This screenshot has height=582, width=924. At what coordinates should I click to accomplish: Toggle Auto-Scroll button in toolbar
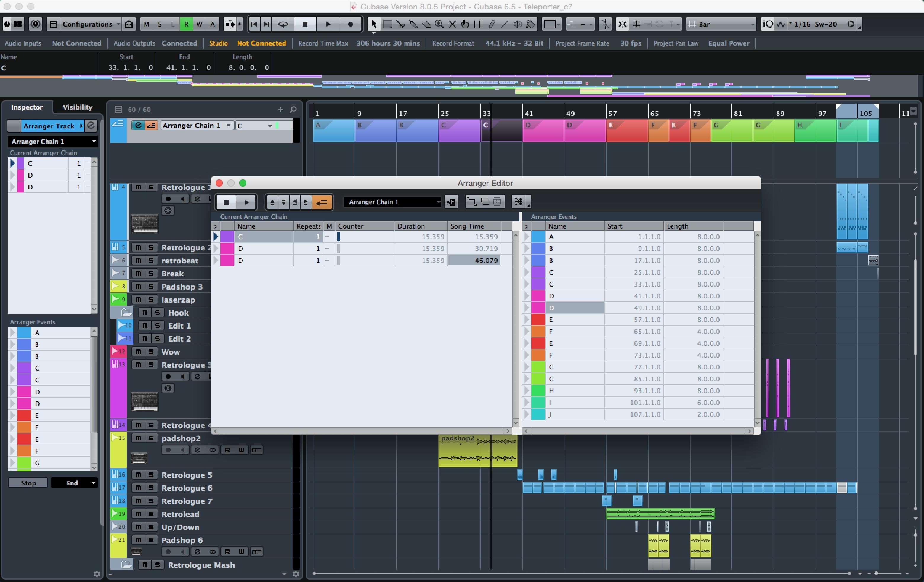[230, 24]
